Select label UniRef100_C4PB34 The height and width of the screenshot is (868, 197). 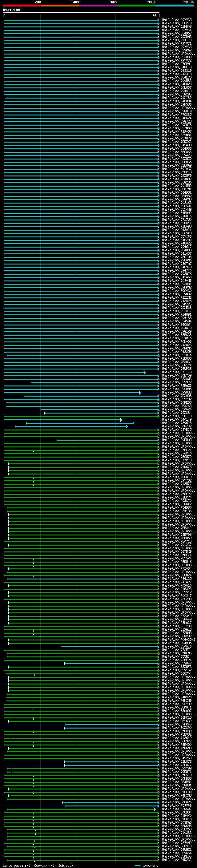[177, 101]
